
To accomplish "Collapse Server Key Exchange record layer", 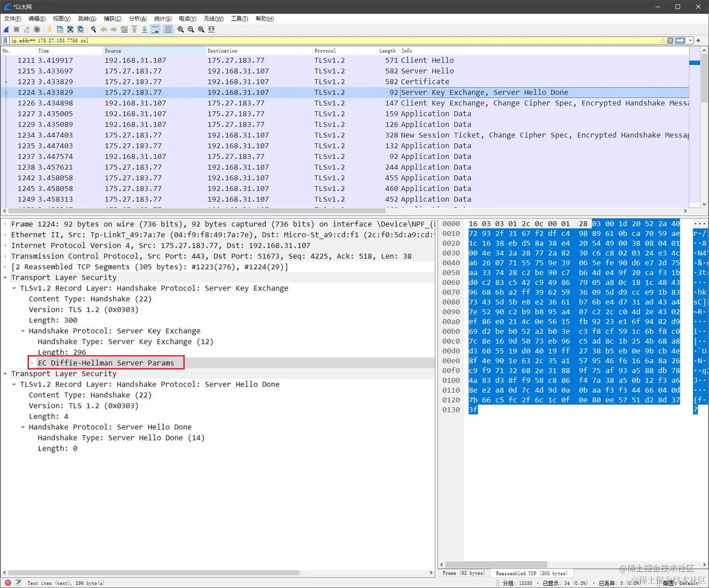I will coord(14,288).
